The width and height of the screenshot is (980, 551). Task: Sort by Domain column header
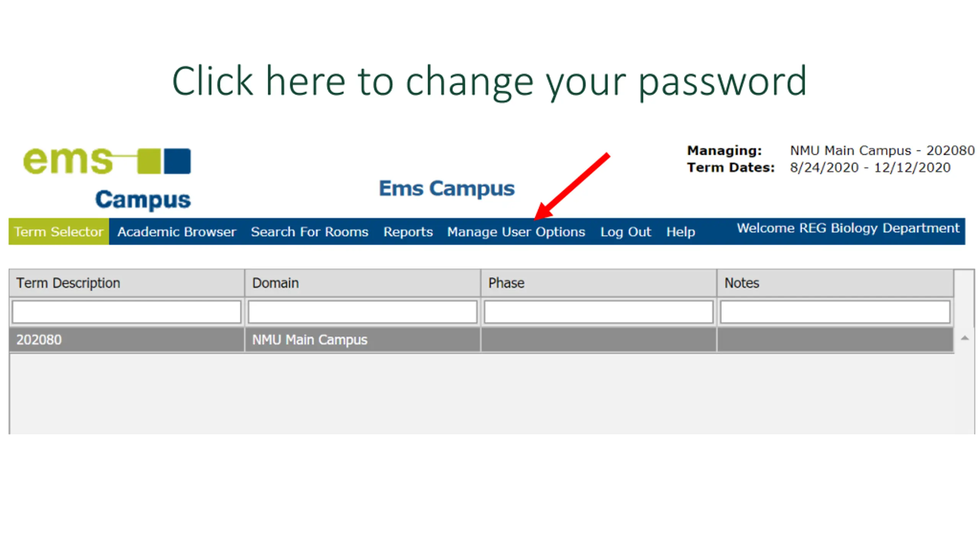tap(363, 283)
